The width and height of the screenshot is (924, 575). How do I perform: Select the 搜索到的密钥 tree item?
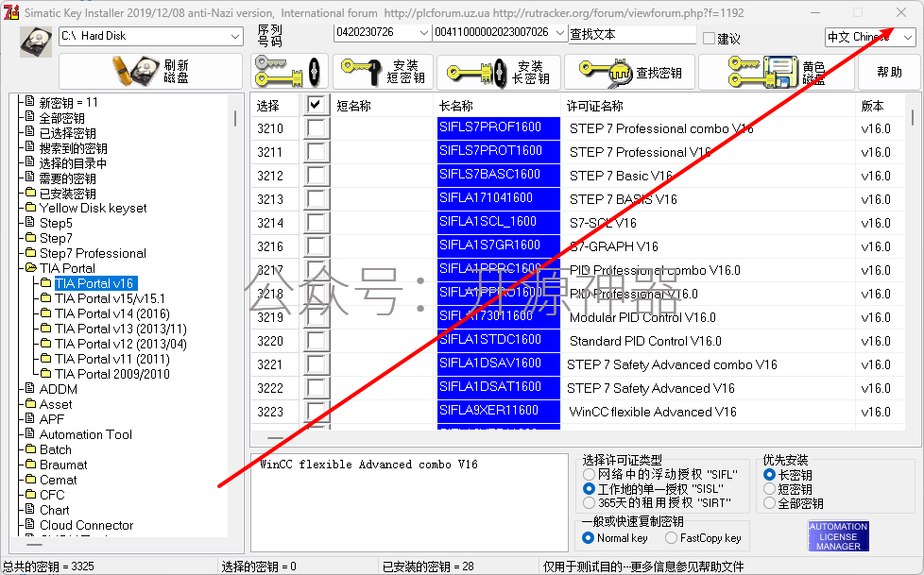click(x=73, y=148)
